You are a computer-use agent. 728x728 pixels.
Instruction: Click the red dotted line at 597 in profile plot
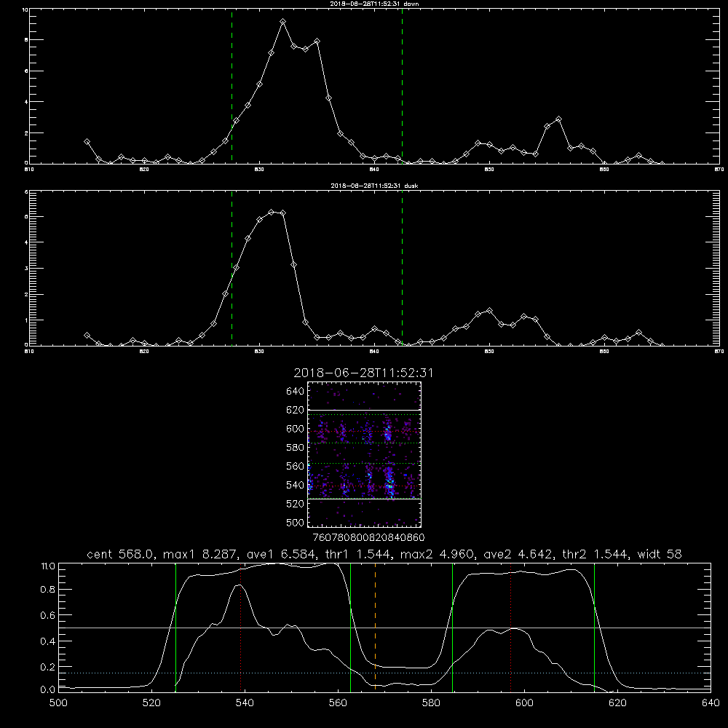click(x=511, y=628)
